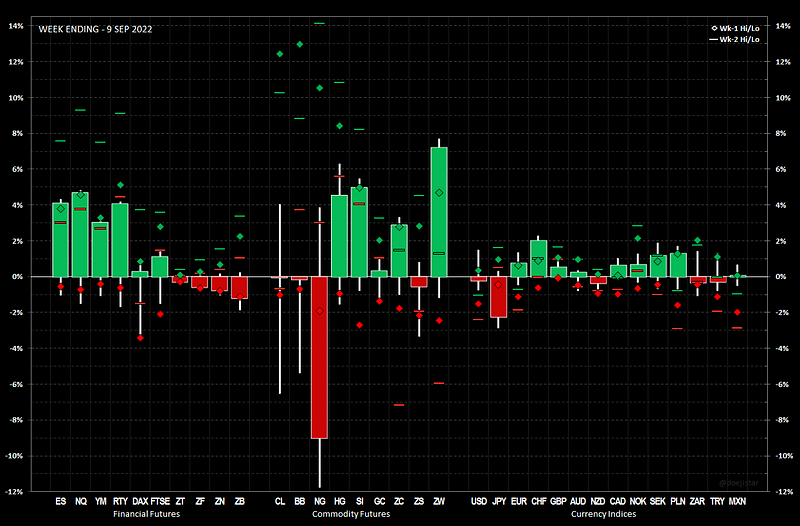Click the WEEK ENDING - 9 SEP 2022 title
The height and width of the screenshot is (526, 800).
[x=96, y=30]
